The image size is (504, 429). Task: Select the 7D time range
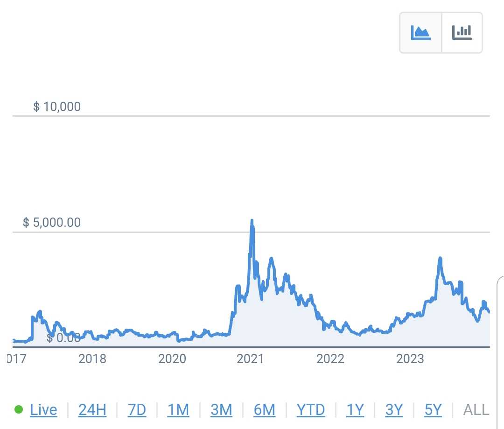[137, 410]
